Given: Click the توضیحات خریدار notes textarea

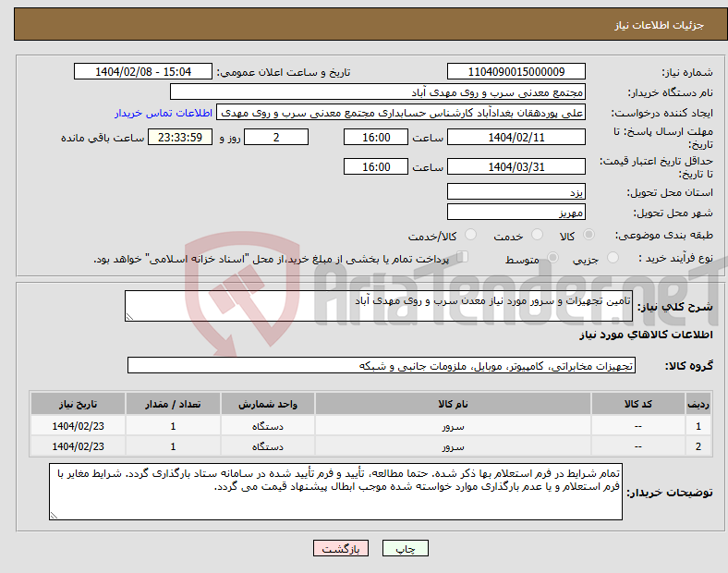Looking at the screenshot, I should pos(335,492).
